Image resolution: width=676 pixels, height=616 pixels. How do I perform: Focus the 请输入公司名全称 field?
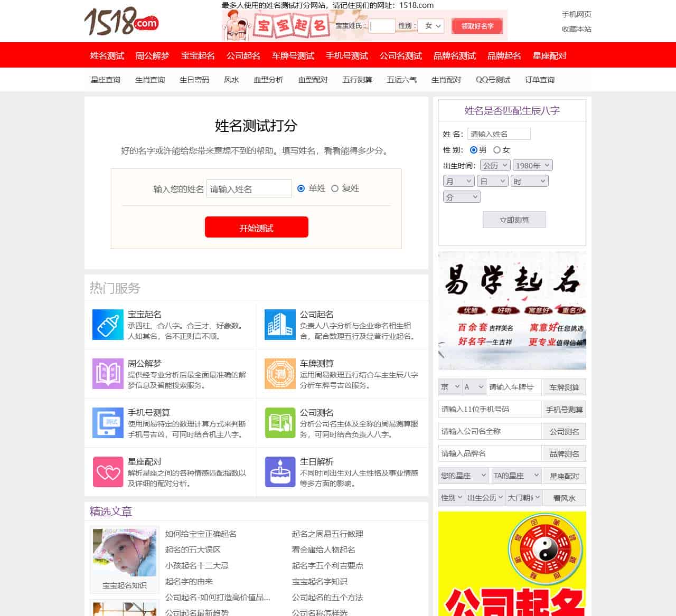(x=490, y=431)
